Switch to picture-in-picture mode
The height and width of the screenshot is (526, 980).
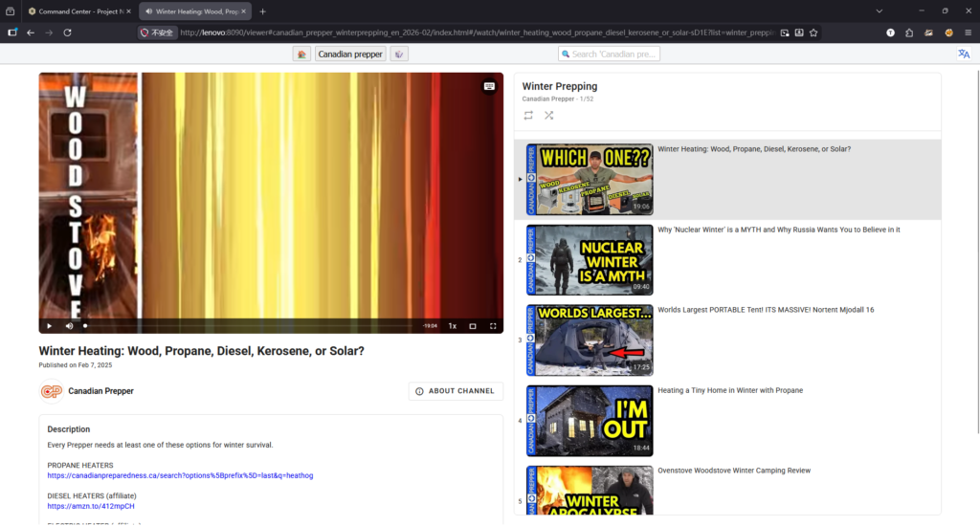473,326
